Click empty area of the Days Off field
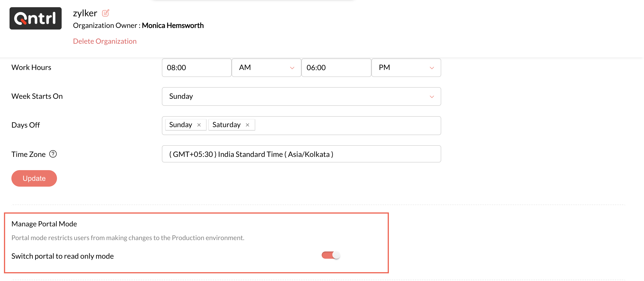This screenshot has width=644, height=281. click(x=347, y=125)
